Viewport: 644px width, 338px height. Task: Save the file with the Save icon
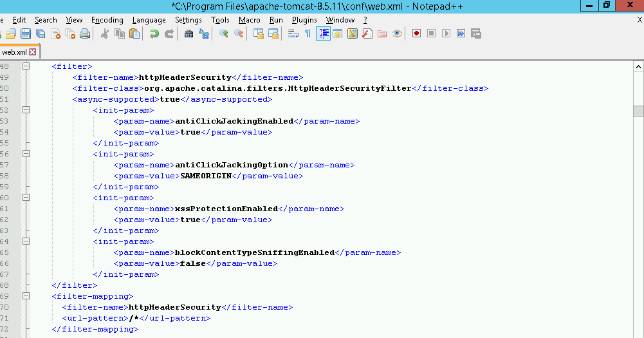(x=26, y=33)
